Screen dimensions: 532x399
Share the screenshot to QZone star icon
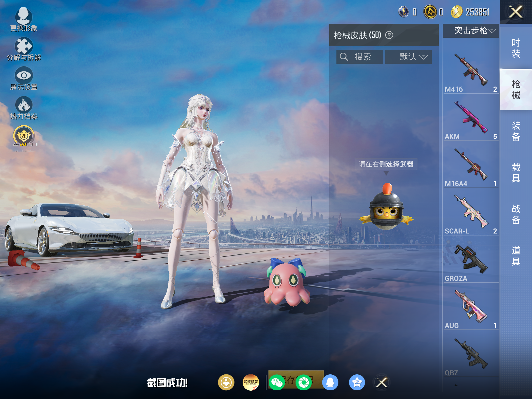pos(357,382)
